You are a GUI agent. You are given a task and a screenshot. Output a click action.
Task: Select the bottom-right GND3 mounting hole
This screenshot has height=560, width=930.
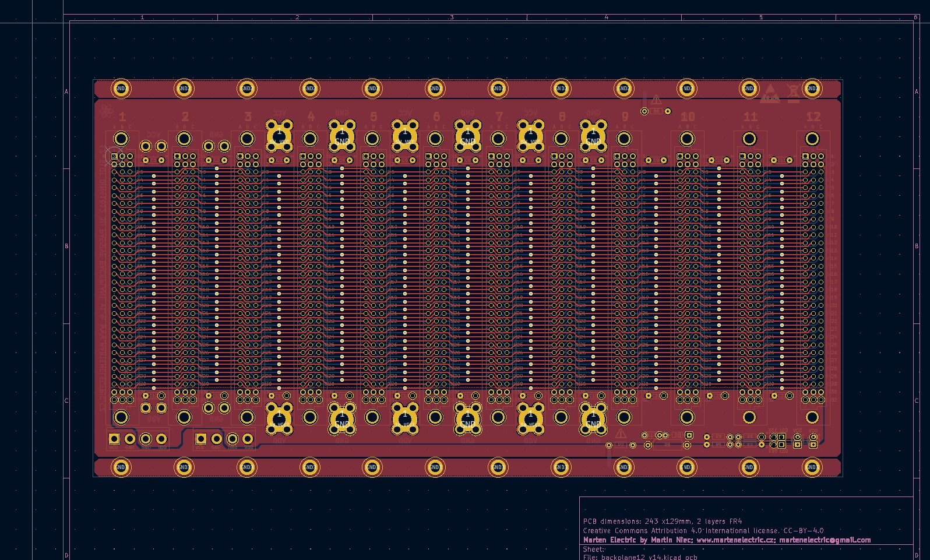point(812,467)
